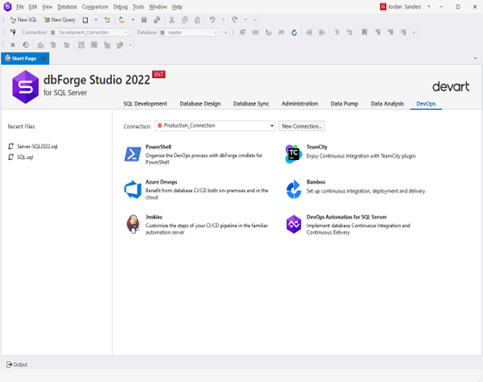Select the Start Page document tab
483x382 pixels.
[x=24, y=58]
